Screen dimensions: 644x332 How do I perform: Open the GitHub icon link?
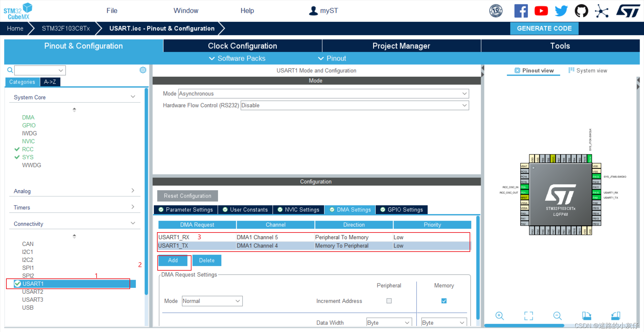click(581, 11)
